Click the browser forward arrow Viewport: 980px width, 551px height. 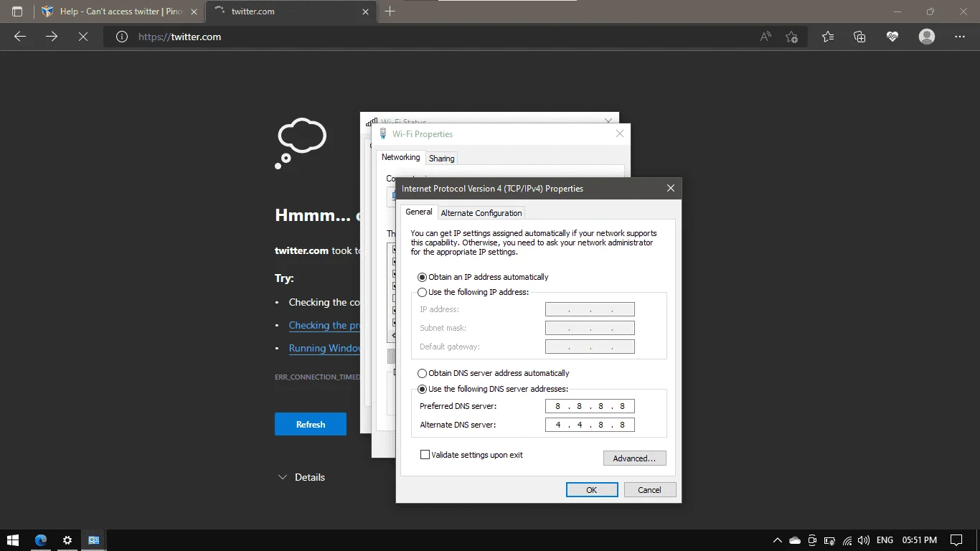pos(52,37)
